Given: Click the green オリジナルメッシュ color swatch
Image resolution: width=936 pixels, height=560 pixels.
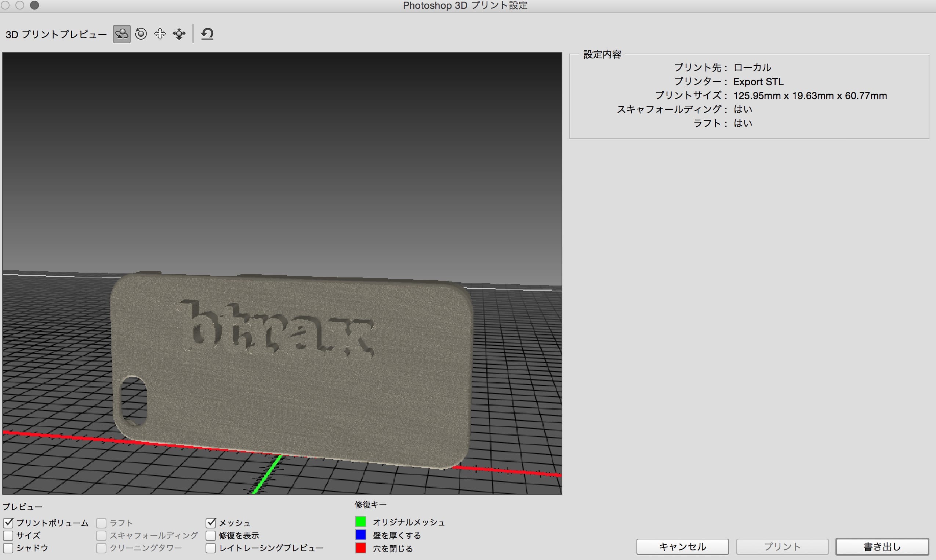Looking at the screenshot, I should tap(361, 522).
